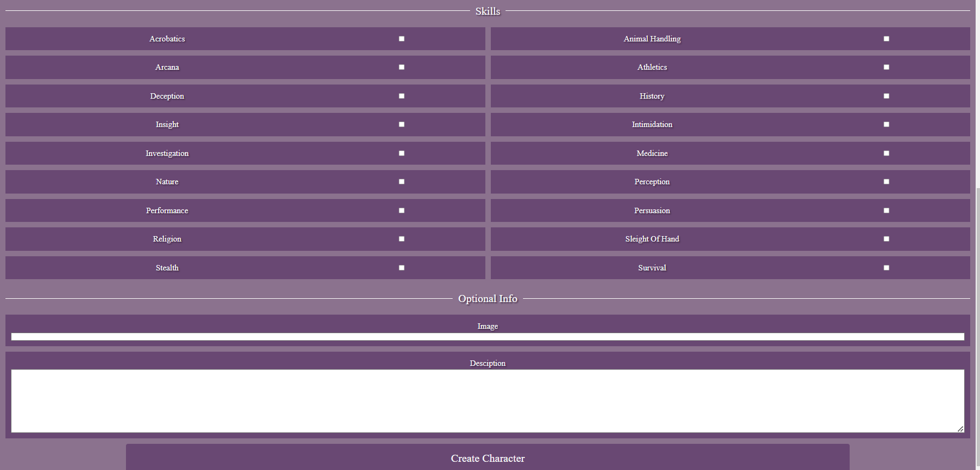Check the Investigation skill checkbox
Viewport: 980px width, 470px height.
click(401, 153)
